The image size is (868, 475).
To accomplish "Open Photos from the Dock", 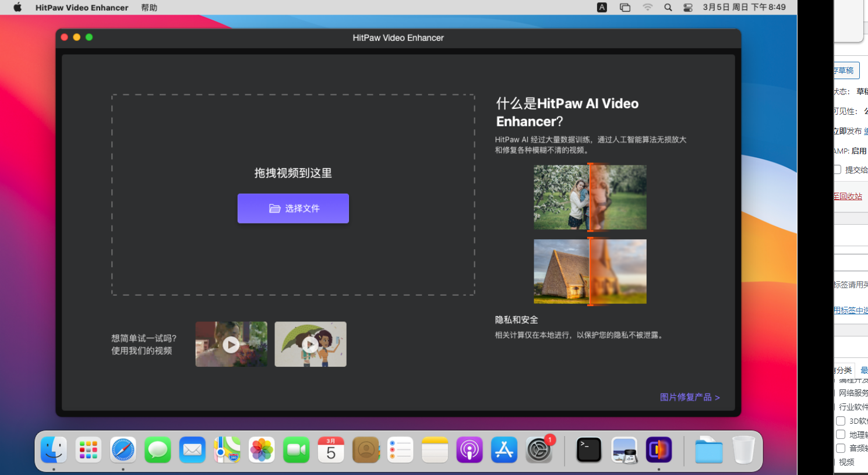I will coord(262,450).
